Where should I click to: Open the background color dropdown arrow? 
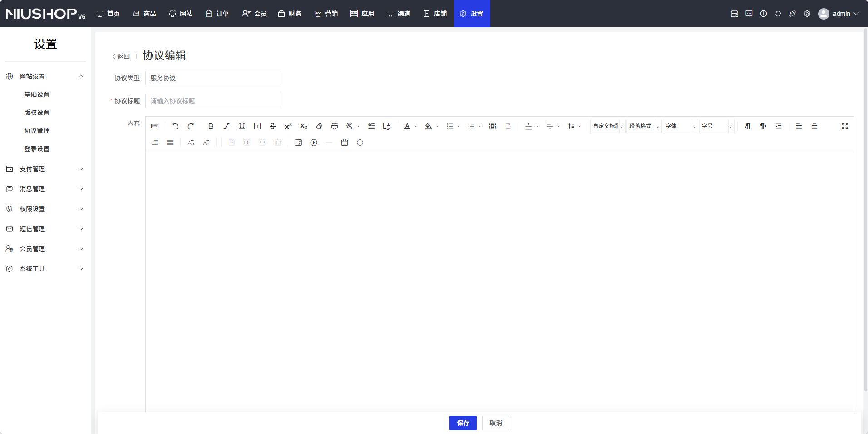pos(437,126)
